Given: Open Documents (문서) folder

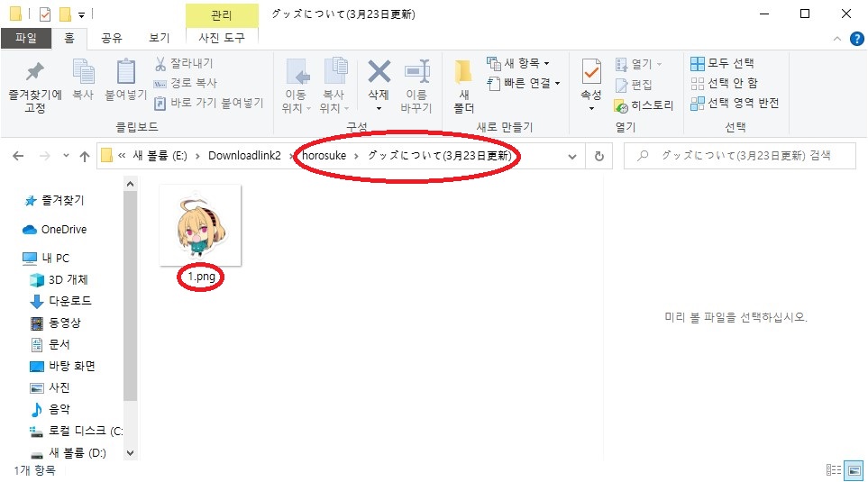Looking at the screenshot, I should click(50, 344).
